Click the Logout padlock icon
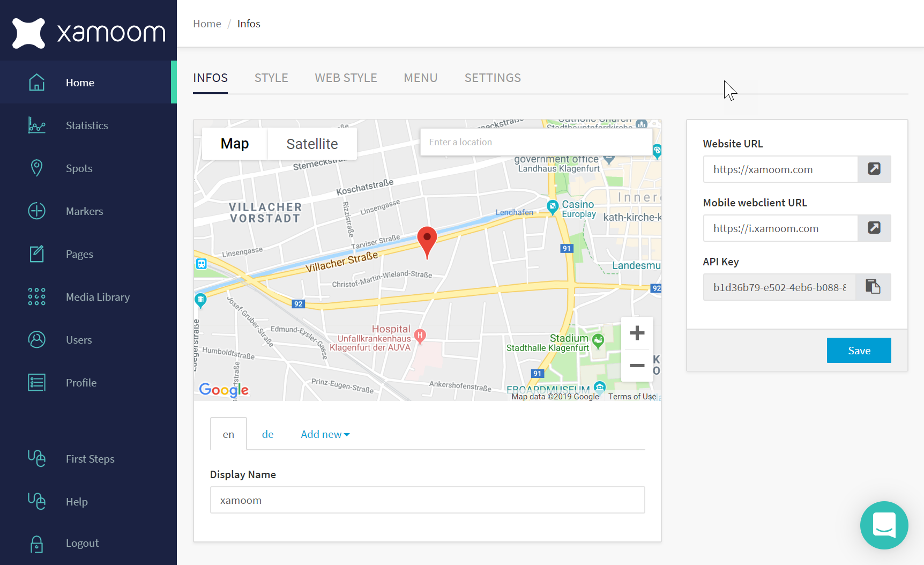 (36, 544)
